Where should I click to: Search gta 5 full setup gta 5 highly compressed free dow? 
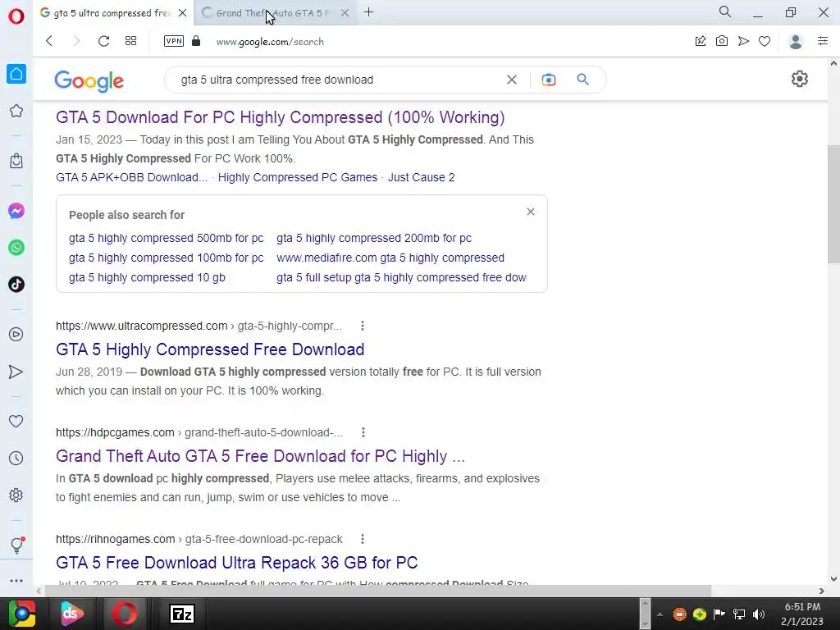click(x=401, y=277)
